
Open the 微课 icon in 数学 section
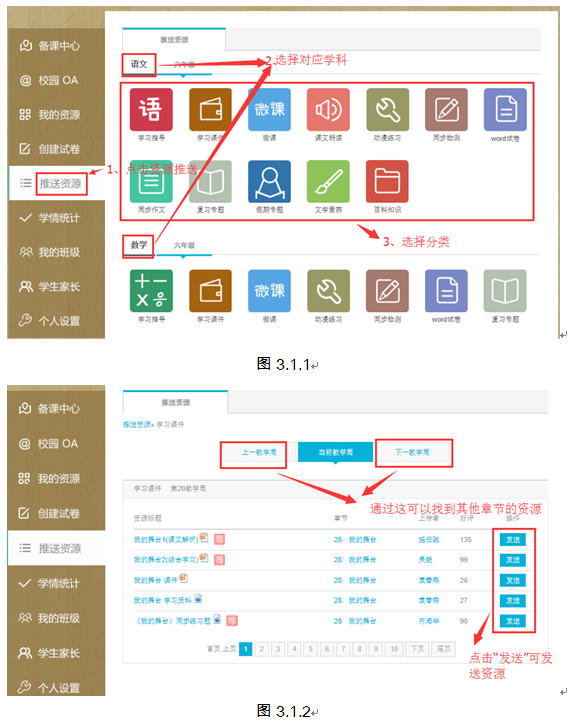tap(269, 291)
